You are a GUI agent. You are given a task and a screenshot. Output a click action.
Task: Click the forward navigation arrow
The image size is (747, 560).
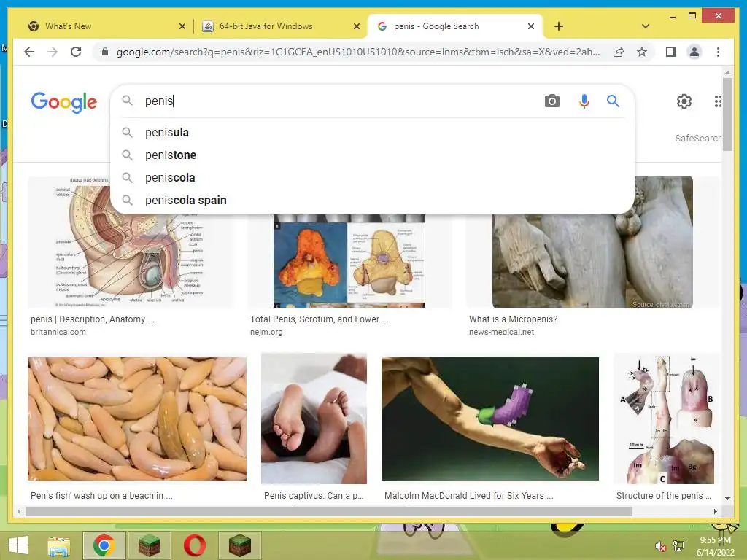53,52
